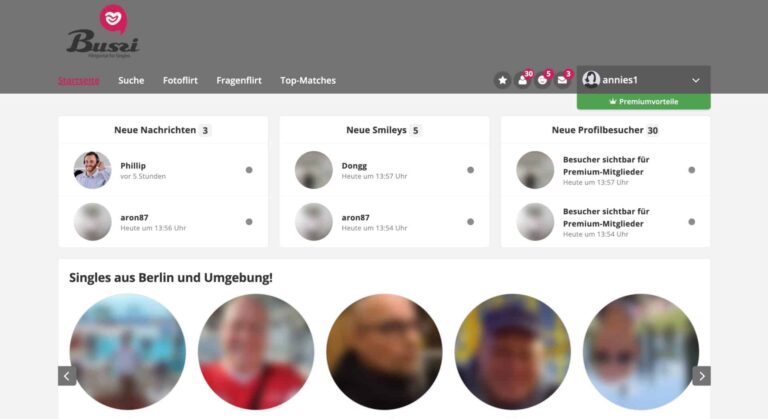Open profile visitors icon with badge 30
The width and height of the screenshot is (768, 419).
pos(523,80)
